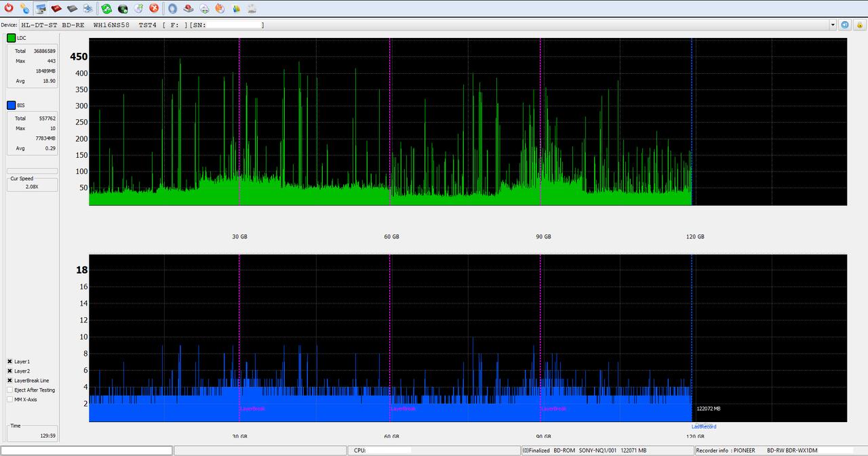868x456 pixels.
Task: Click the green LDC color swatch
Action: 11,38
